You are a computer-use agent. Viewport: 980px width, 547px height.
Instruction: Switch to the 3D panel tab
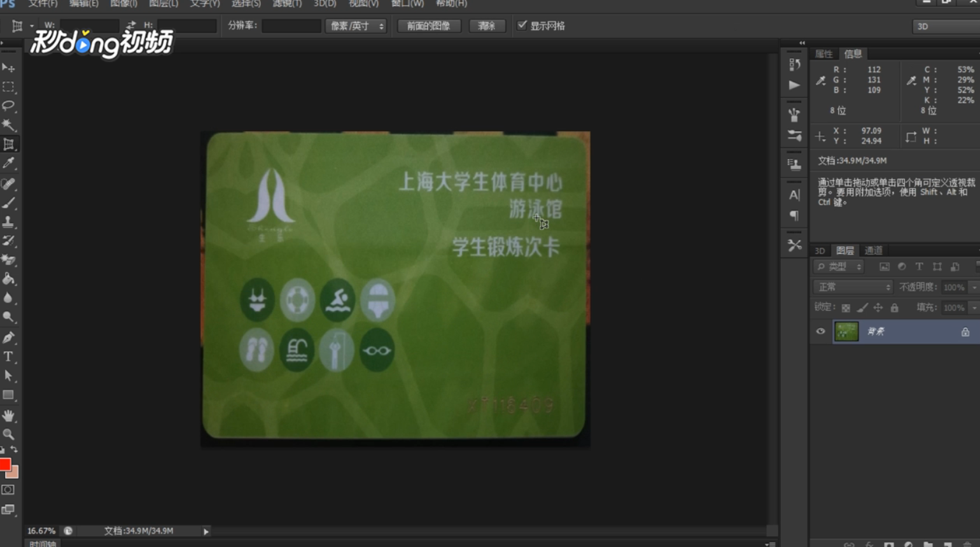coord(820,251)
